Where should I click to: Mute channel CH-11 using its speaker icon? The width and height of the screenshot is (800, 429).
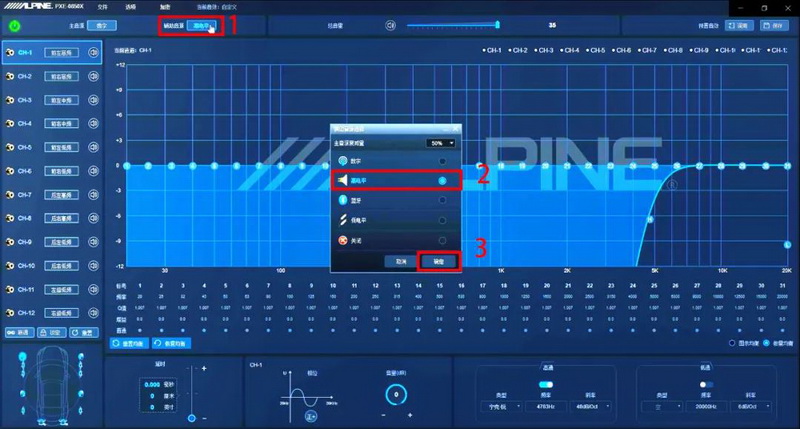[x=93, y=289]
